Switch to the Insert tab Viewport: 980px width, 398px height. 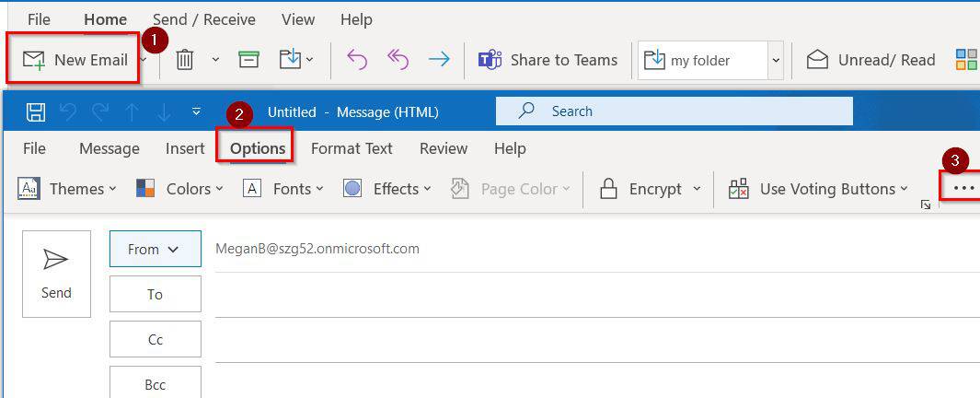(x=185, y=149)
